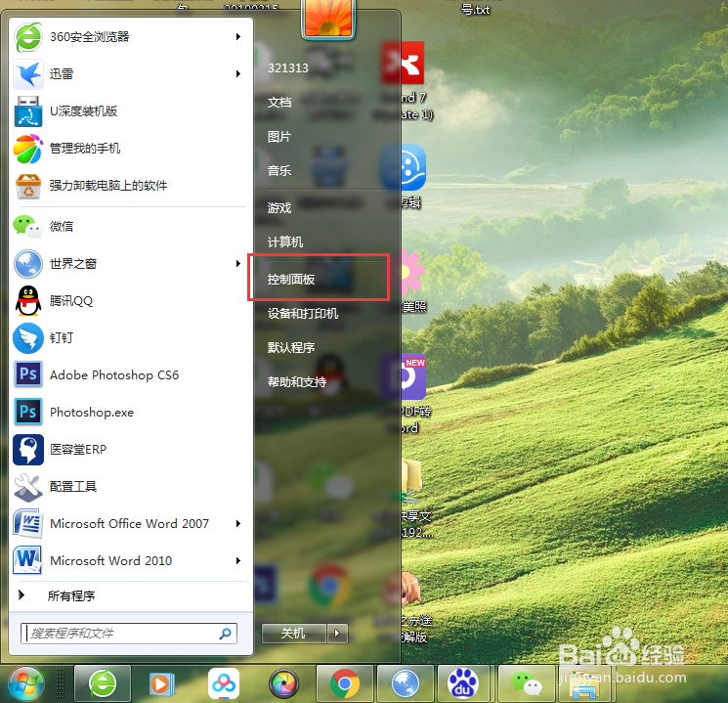Expand Microsoft Word 2010 recent files arrow
The height and width of the screenshot is (703, 728).
[238, 561]
